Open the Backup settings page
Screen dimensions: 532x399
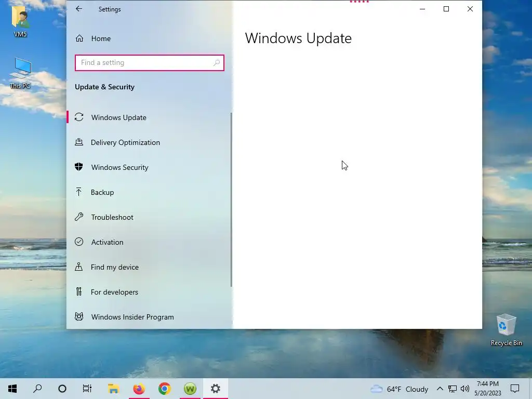click(x=149, y=192)
